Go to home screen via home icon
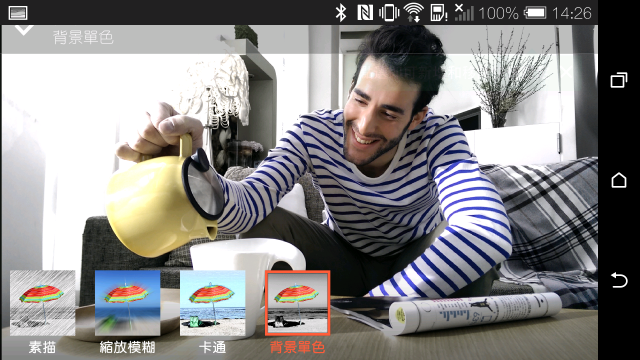This screenshot has height=360, width=640. coord(619,180)
